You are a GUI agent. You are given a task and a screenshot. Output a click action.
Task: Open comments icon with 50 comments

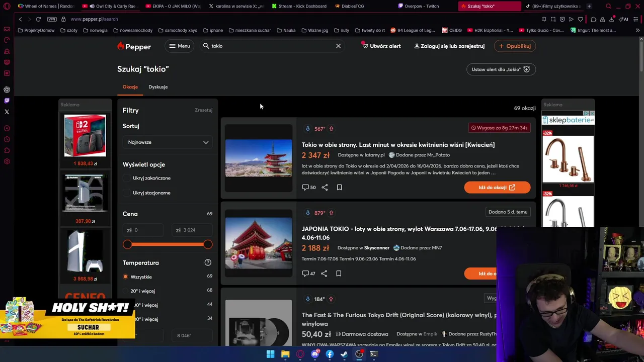pos(309,188)
